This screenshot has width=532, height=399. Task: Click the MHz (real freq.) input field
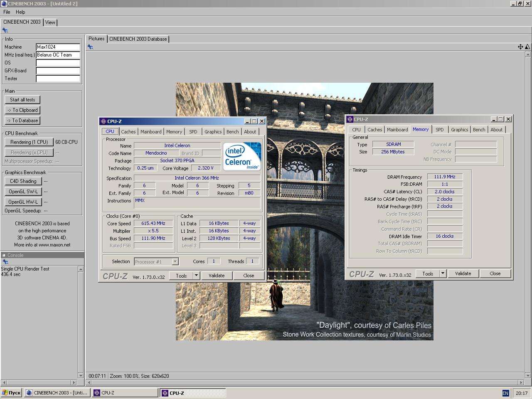click(x=58, y=55)
